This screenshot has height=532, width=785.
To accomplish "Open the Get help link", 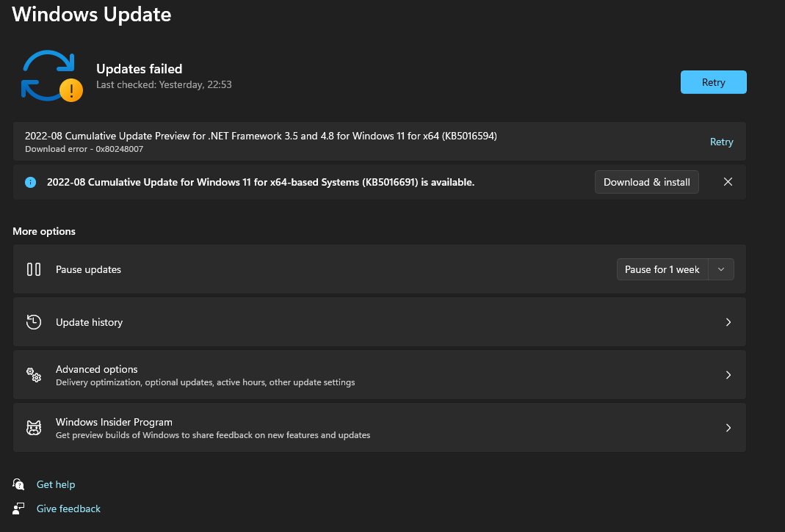I will click(x=56, y=484).
